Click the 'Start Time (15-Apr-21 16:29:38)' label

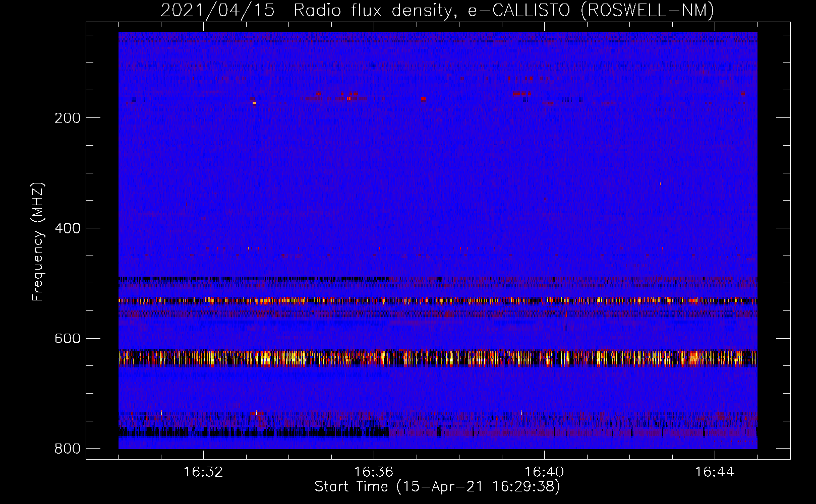click(437, 487)
